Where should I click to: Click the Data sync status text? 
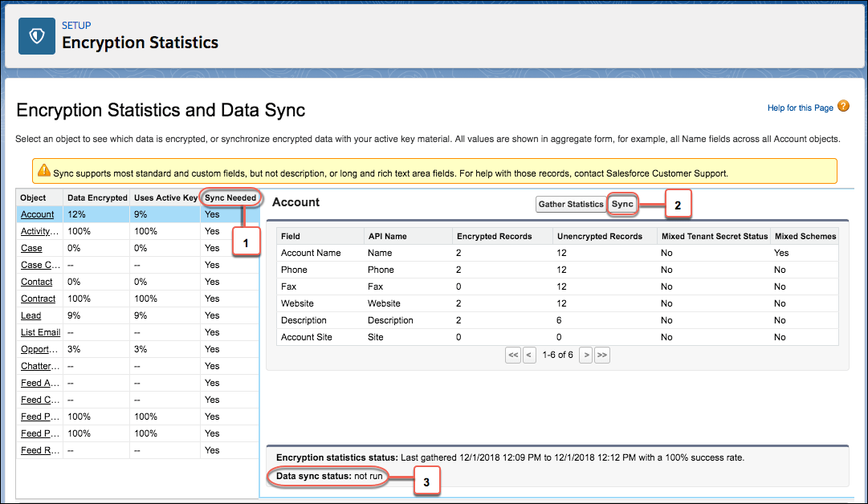[329, 477]
